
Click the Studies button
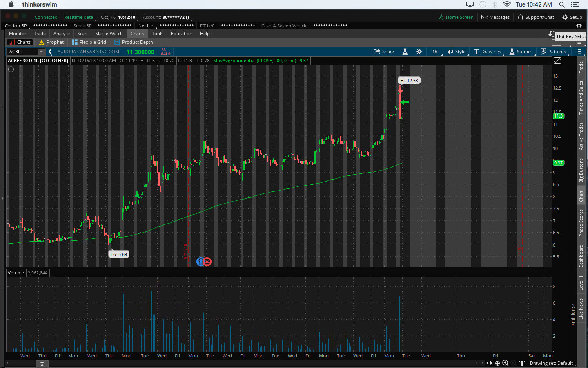[x=521, y=52]
